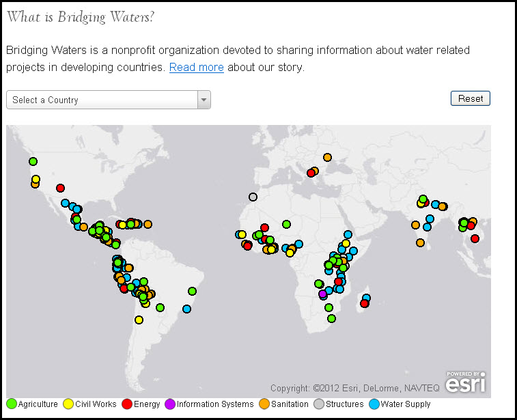Screen dimensions: 517x420
Task: Select the red Energy marker in Greece
Action: tap(311, 173)
